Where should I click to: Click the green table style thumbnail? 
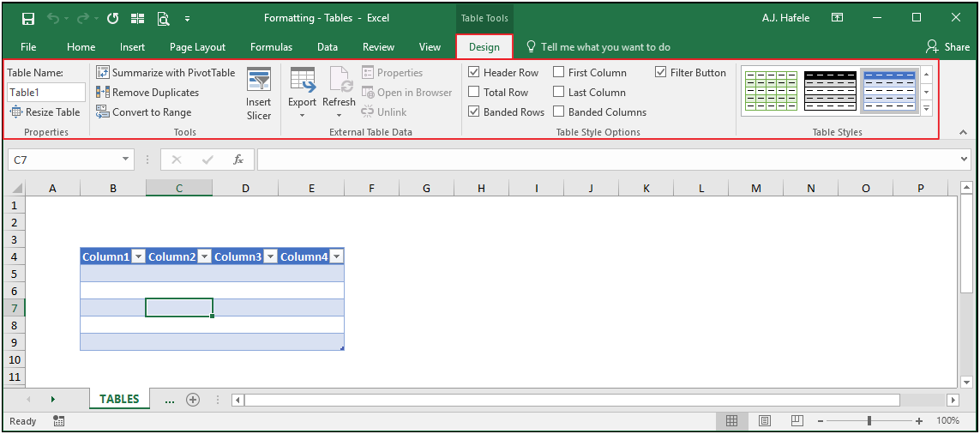click(x=772, y=91)
